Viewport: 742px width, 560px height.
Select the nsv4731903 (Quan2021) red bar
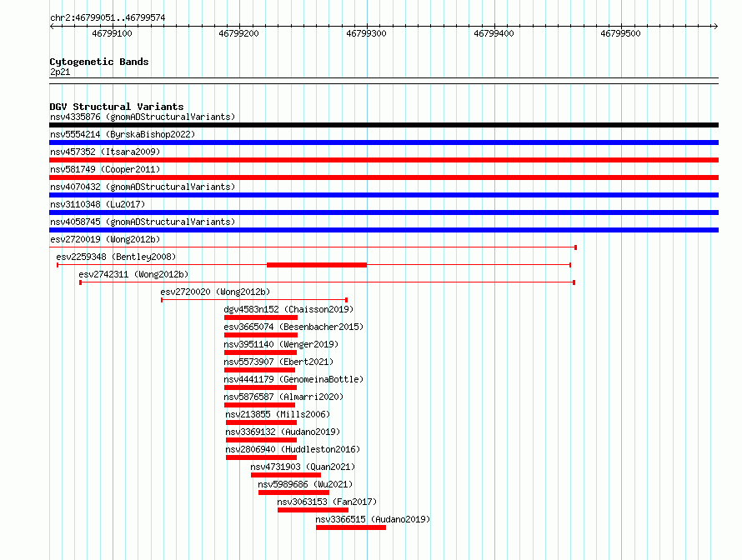[x=286, y=475]
